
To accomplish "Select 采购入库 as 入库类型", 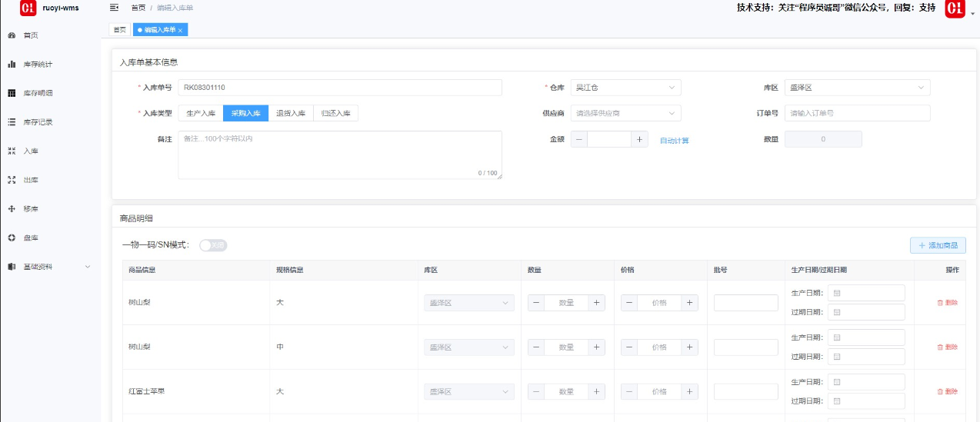I will pos(245,113).
